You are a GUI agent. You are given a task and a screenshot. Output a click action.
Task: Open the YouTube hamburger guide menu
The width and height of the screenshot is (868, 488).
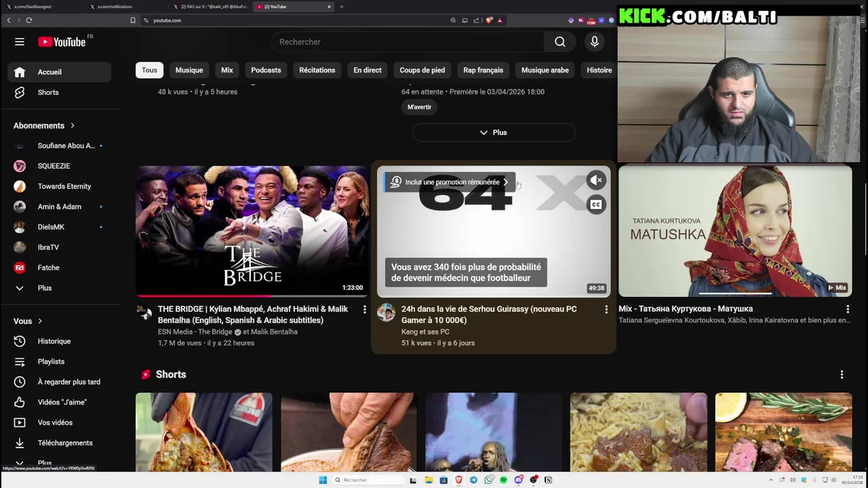point(20,42)
